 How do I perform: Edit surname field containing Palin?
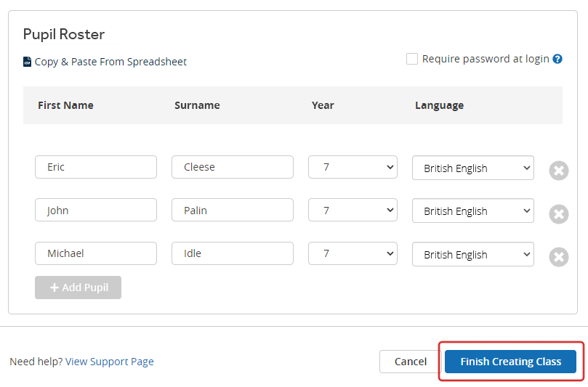[x=233, y=210]
